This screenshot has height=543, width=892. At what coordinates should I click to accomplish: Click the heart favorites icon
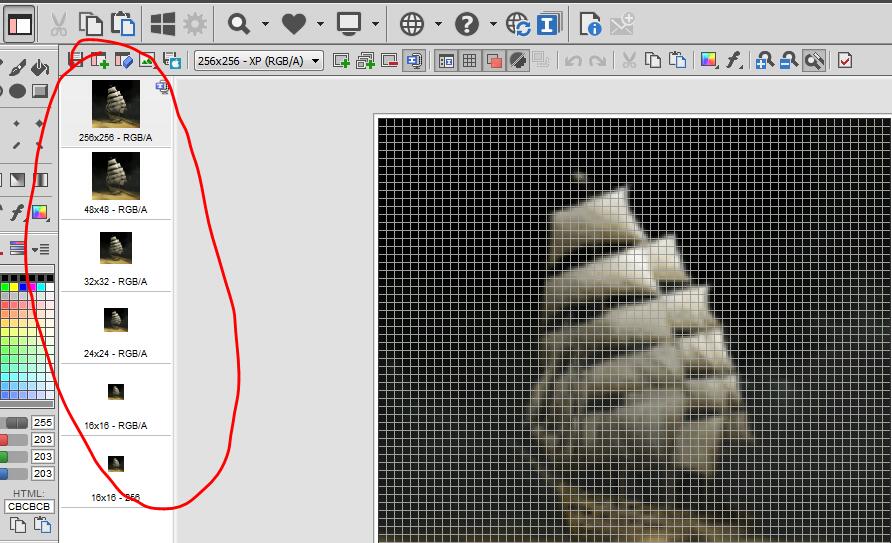click(x=294, y=24)
